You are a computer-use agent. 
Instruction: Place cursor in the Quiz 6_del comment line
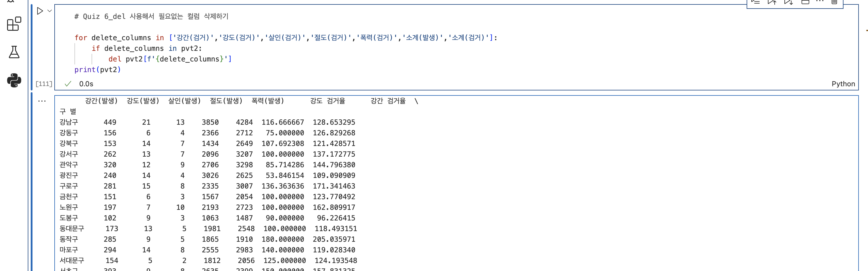coord(151,17)
